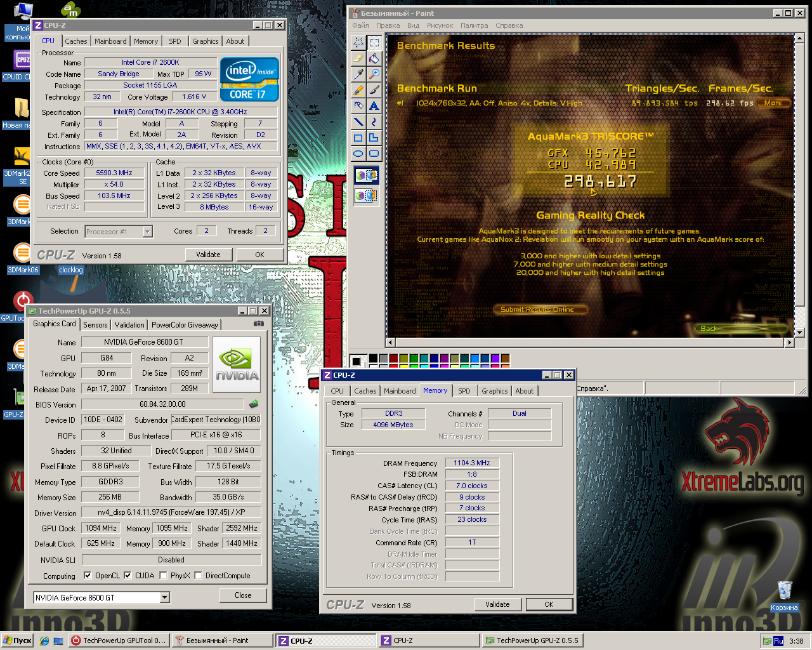Choose the Eraser tool in Paint
Image resolution: width=812 pixels, height=650 pixels.
click(x=358, y=58)
